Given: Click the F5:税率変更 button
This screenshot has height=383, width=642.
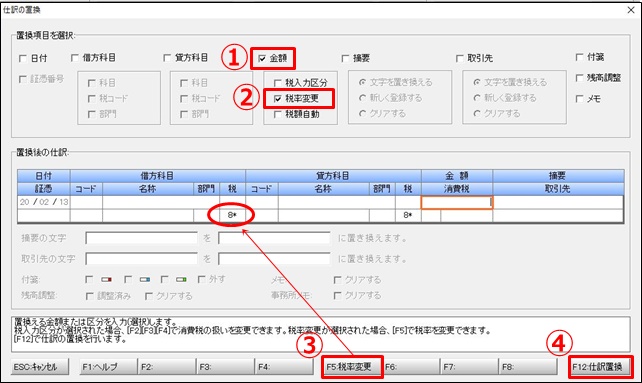Looking at the screenshot, I should pos(353,367).
